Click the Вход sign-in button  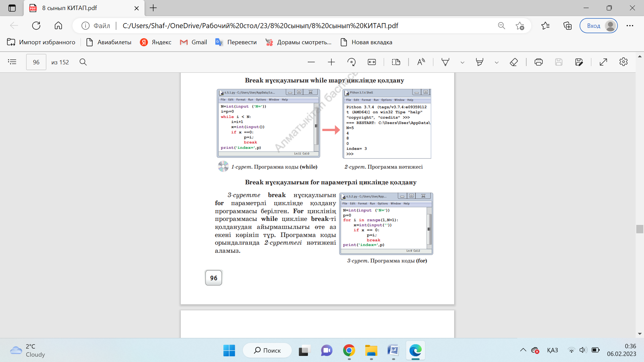click(x=598, y=26)
